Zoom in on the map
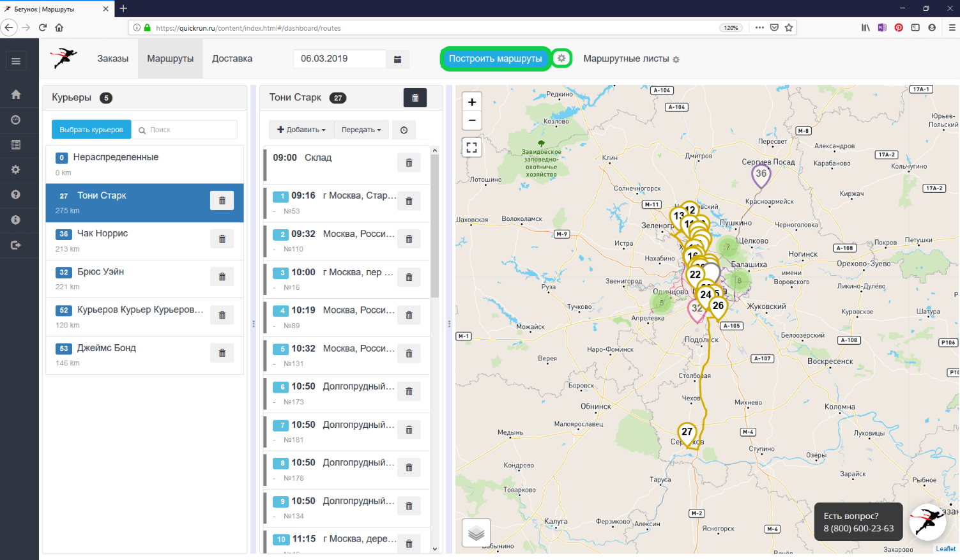Image resolution: width=960 pixels, height=560 pixels. point(472,102)
